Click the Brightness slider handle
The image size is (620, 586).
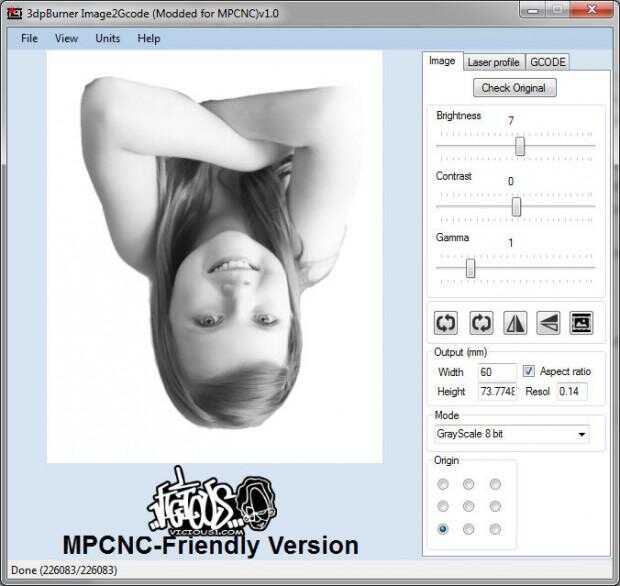pos(520,146)
